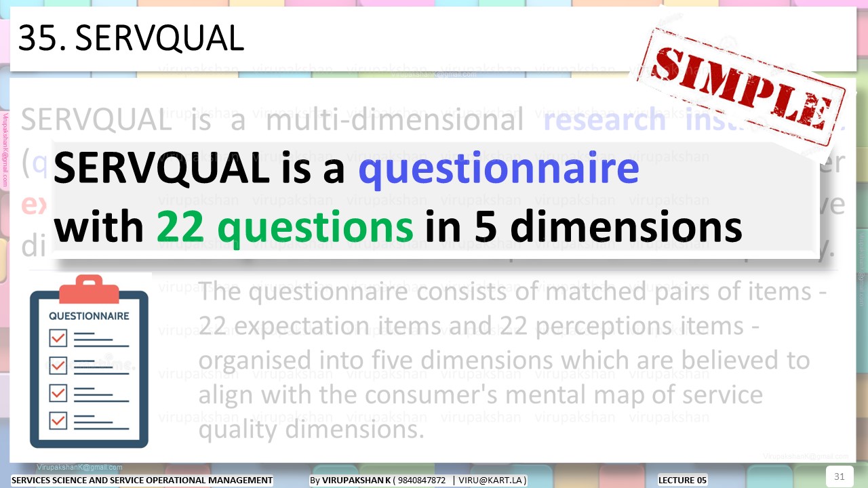Click the slide number 31 box
This screenshot has height=488, width=868.
coord(839,476)
